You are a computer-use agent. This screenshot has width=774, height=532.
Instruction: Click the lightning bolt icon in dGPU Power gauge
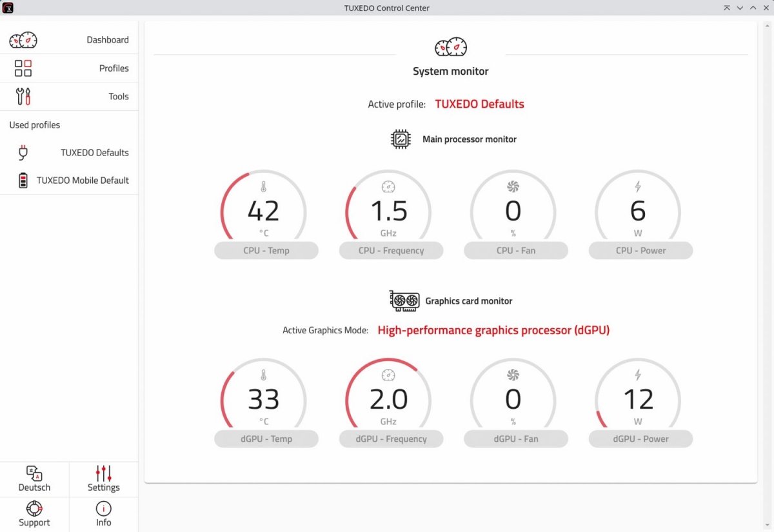(638, 375)
